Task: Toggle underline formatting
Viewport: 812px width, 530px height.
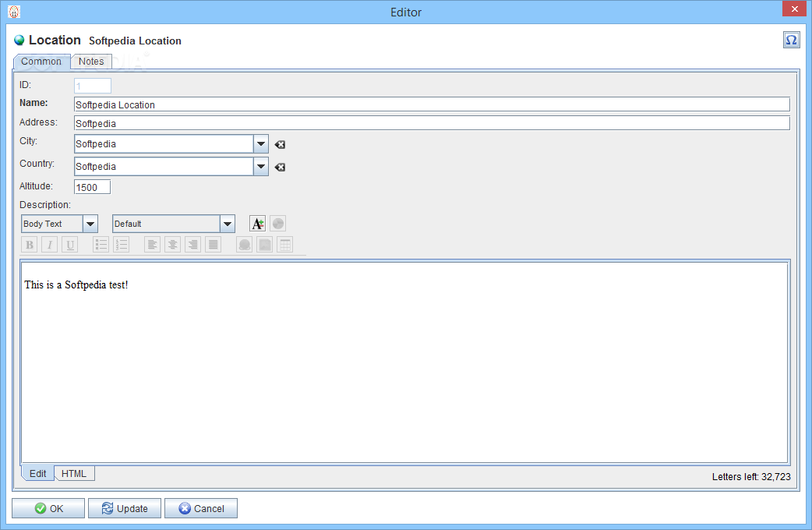Action: [x=70, y=245]
